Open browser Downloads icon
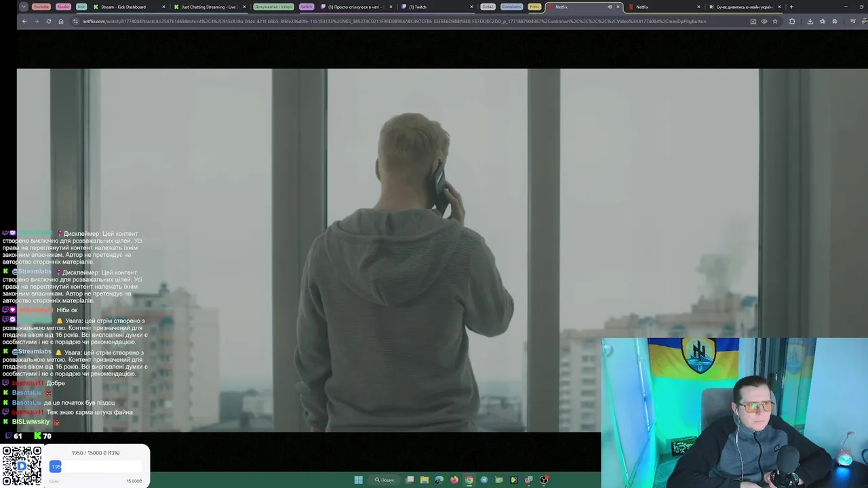The image size is (868, 488). (810, 21)
